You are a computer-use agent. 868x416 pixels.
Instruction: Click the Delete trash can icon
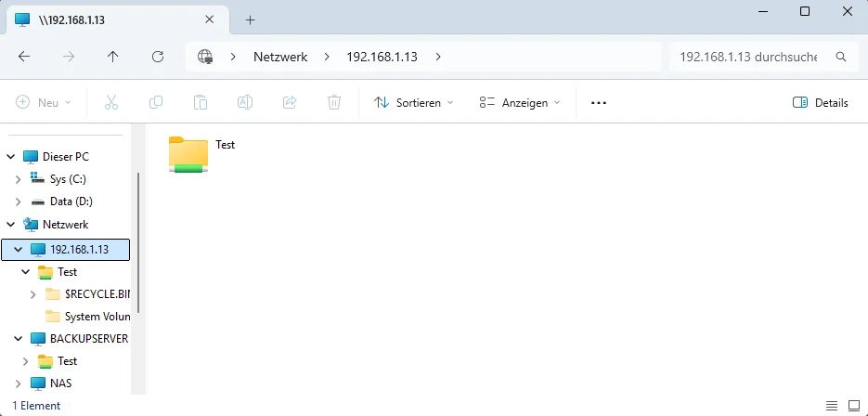pos(334,102)
